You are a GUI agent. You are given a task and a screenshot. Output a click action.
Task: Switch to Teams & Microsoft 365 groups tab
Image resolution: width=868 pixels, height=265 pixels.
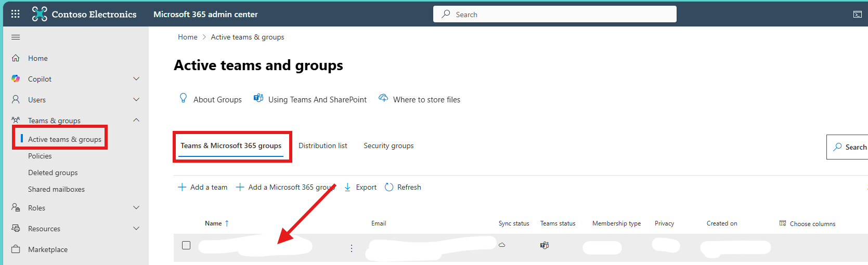pyautogui.click(x=231, y=146)
